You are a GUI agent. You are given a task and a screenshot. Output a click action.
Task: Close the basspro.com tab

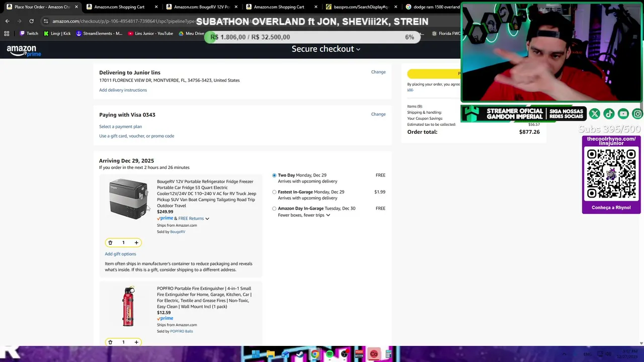[396, 7]
